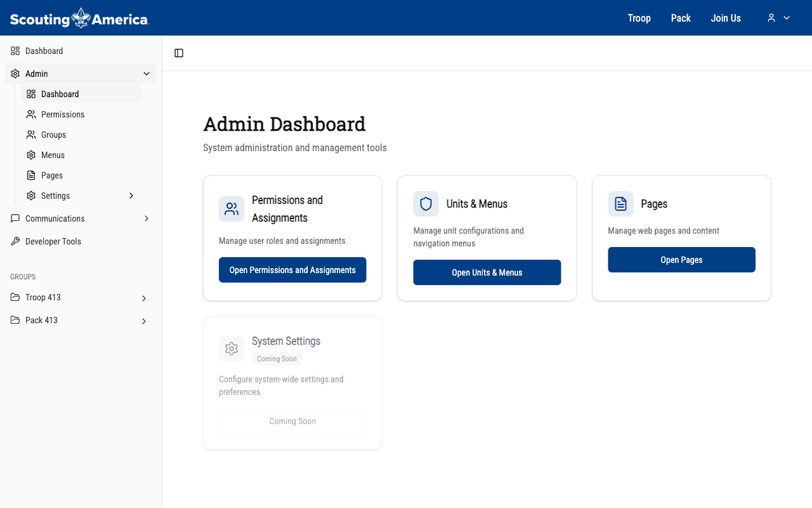The image size is (812, 508).
Task: Click the Troop 413 group label
Action: [x=43, y=297]
